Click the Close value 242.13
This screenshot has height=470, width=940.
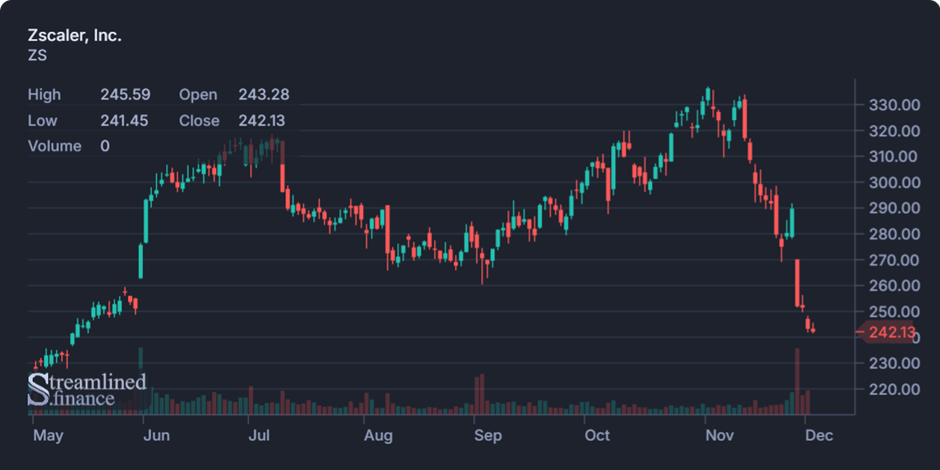click(262, 120)
